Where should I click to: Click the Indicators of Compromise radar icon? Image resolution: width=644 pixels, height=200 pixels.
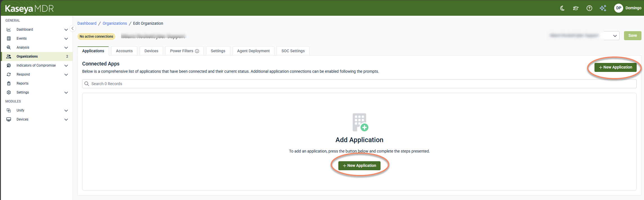pyautogui.click(x=9, y=65)
